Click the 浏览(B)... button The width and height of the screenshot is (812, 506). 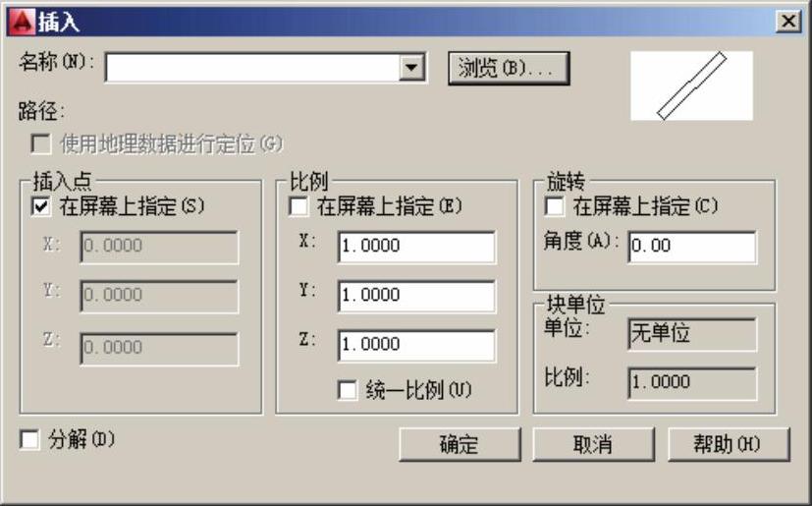coord(508,68)
